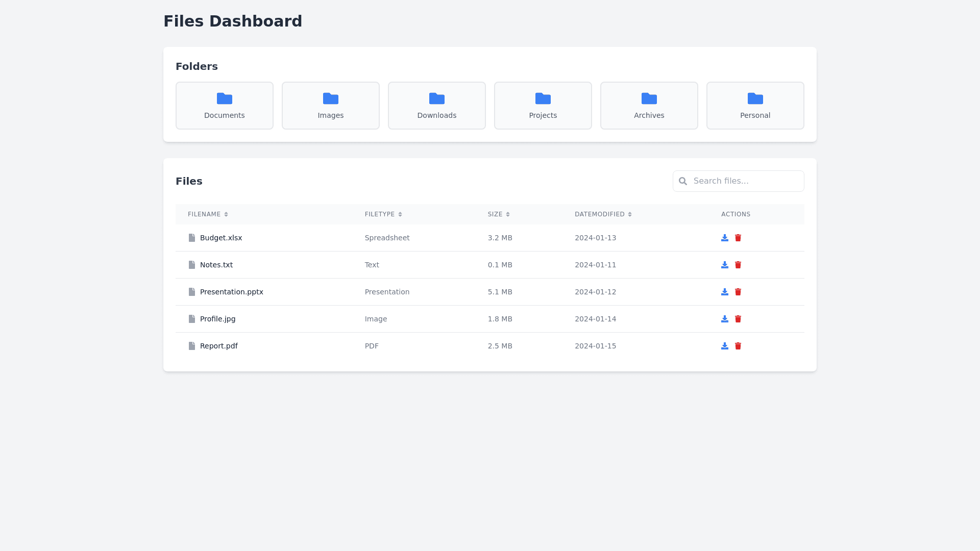Screen dimensions: 980x551
Task: Delete the Profile.jpg file
Action: pyautogui.click(x=738, y=319)
